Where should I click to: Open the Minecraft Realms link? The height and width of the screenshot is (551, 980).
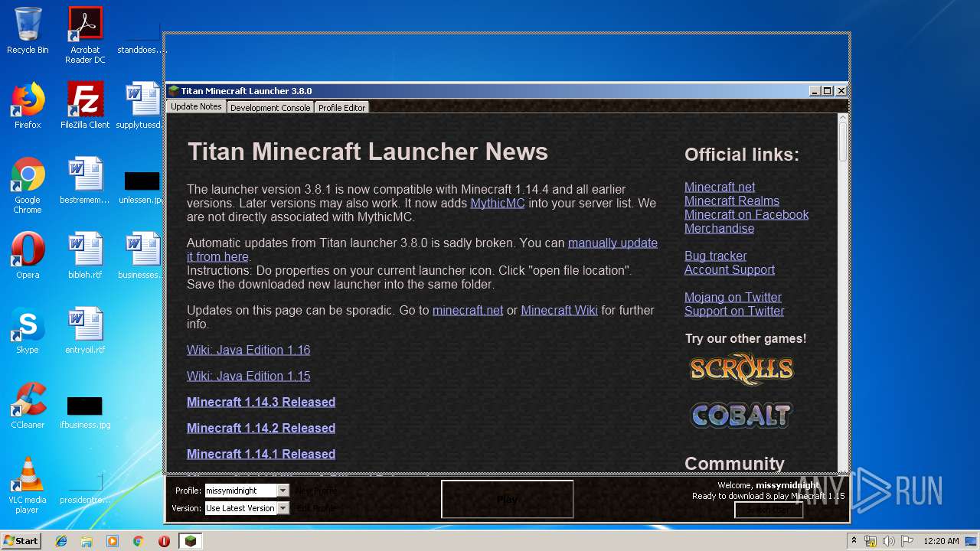click(x=732, y=201)
